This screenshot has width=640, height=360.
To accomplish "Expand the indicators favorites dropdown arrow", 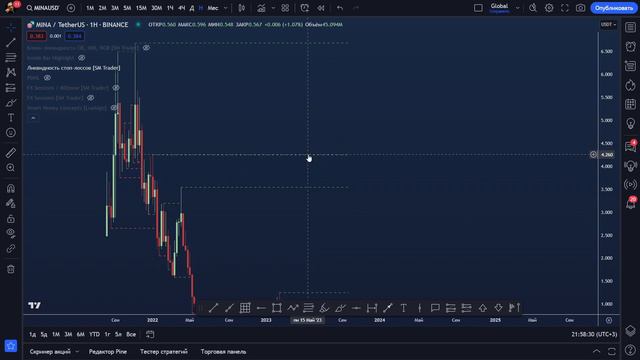I will pyautogui.click(x=273, y=8).
